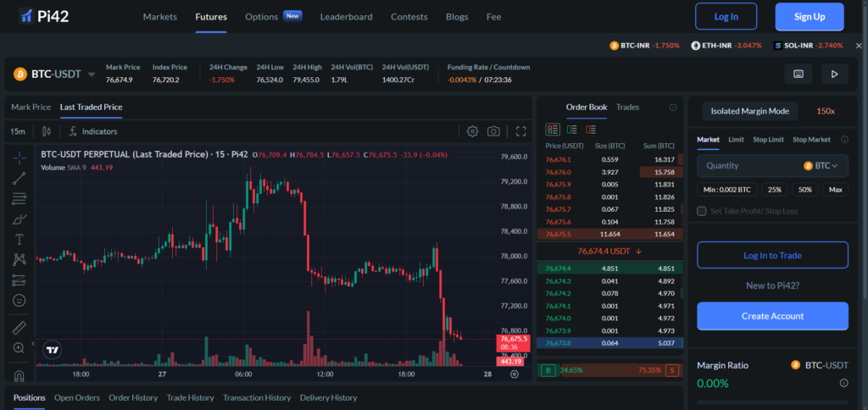The width and height of the screenshot is (868, 410).
Task: Switch to the Trades tab
Action: (628, 107)
